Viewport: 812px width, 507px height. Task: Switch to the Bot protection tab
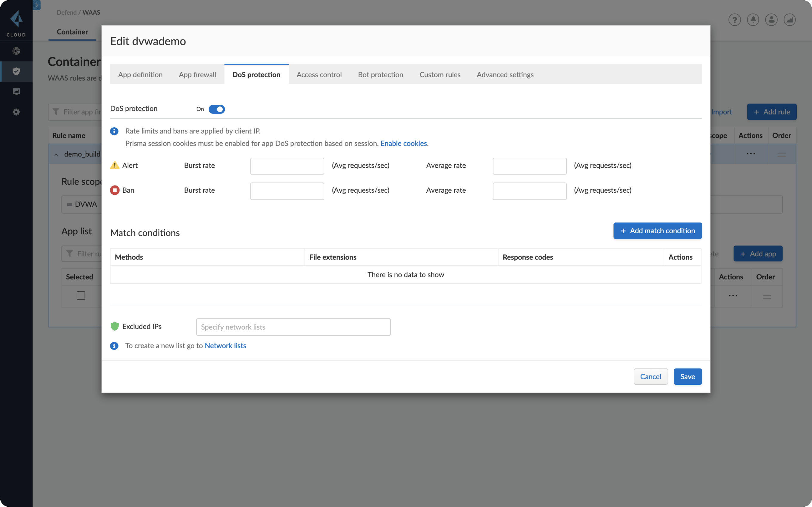(x=380, y=74)
